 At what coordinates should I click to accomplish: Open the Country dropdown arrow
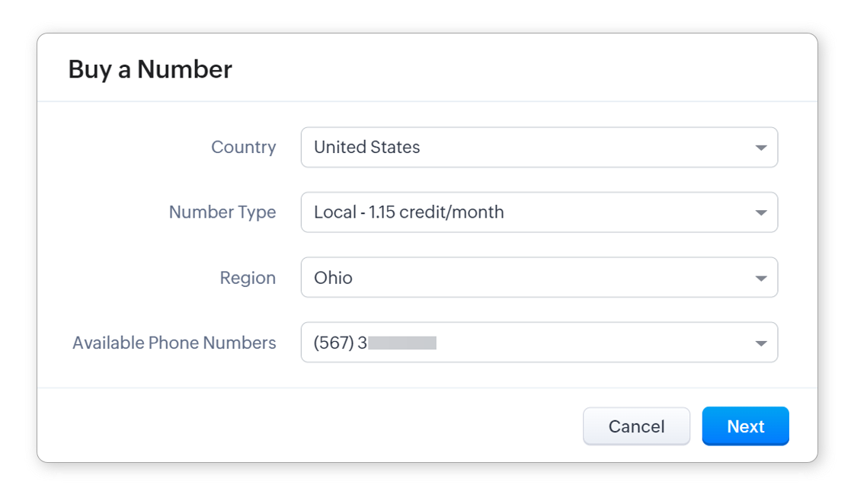click(x=760, y=148)
